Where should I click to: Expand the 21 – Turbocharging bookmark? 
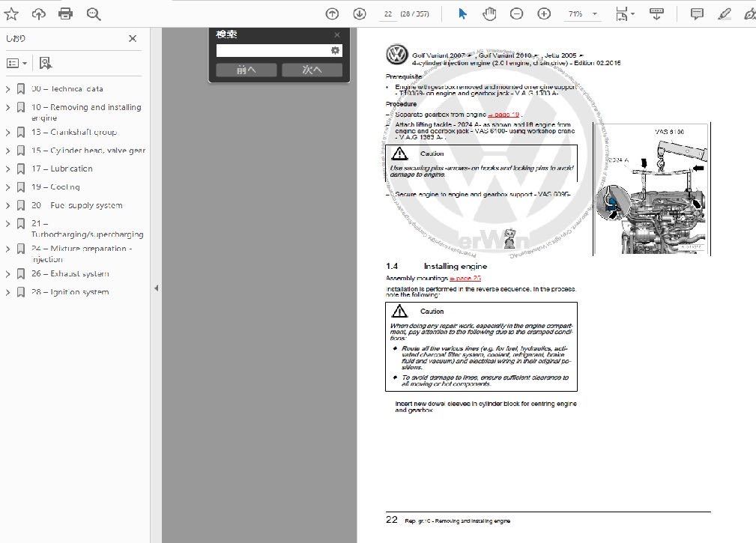point(7,223)
